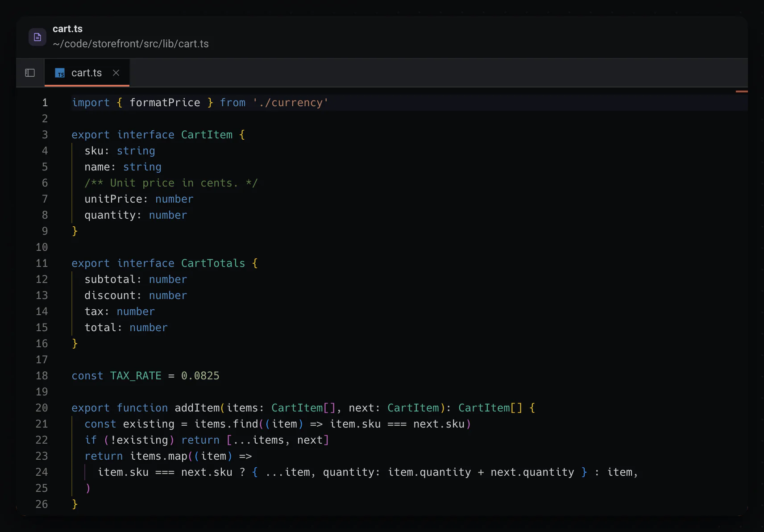
Task: Click 'total: number' property
Action: (126, 328)
